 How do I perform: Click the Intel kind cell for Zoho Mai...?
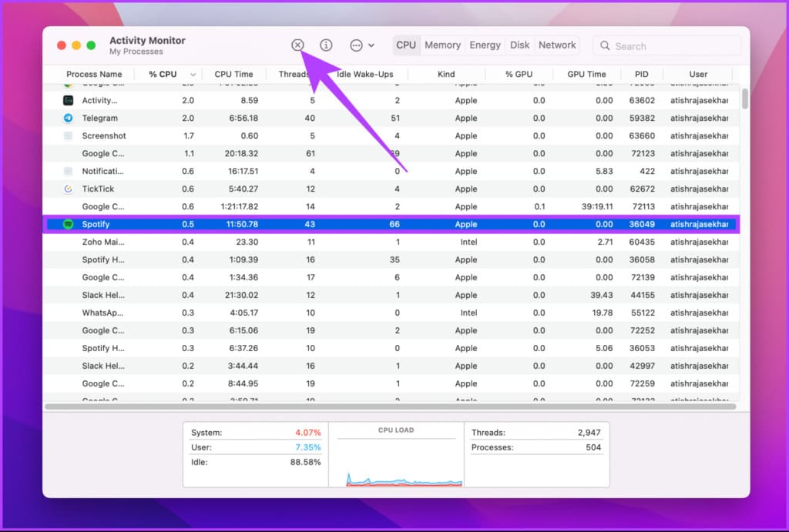click(x=468, y=242)
